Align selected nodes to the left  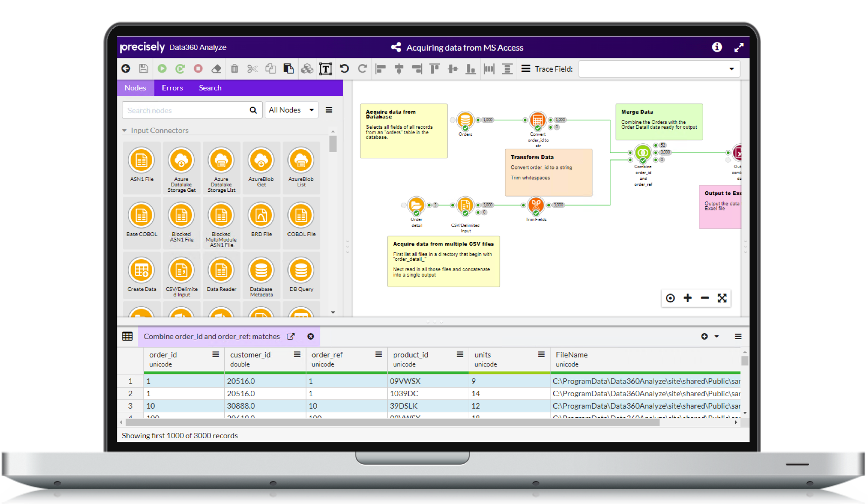(x=381, y=69)
